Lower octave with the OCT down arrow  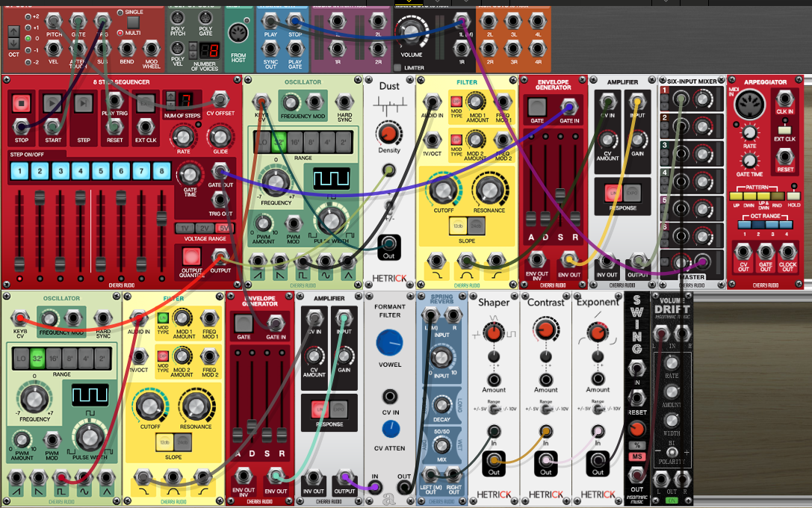point(14,43)
